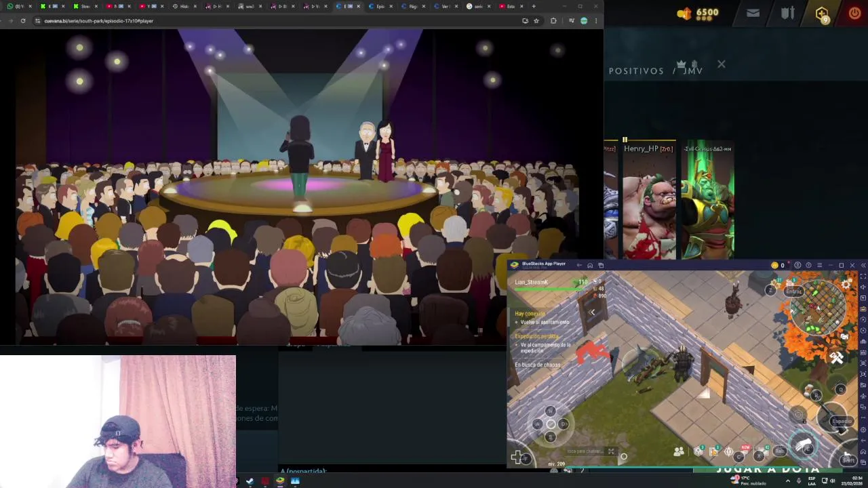Click the 'Entrar' button in game
The height and width of the screenshot is (488, 868).
793,291
